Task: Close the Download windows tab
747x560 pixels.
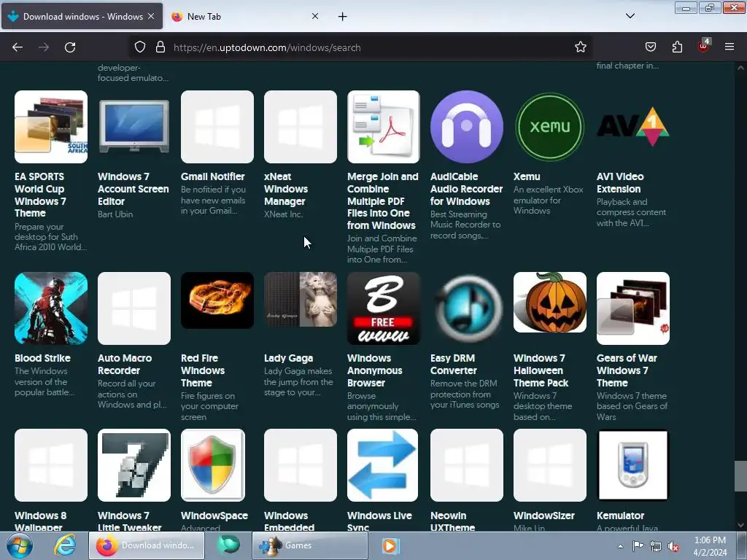Action: pos(151,16)
